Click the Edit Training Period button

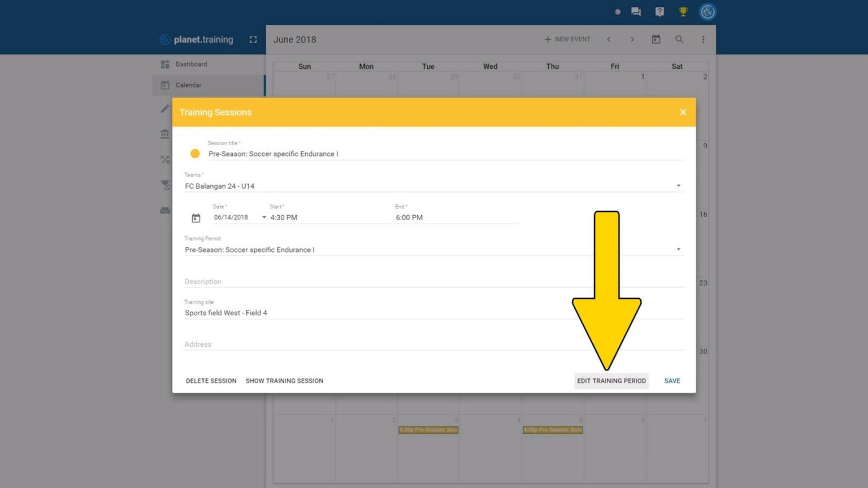pyautogui.click(x=611, y=381)
